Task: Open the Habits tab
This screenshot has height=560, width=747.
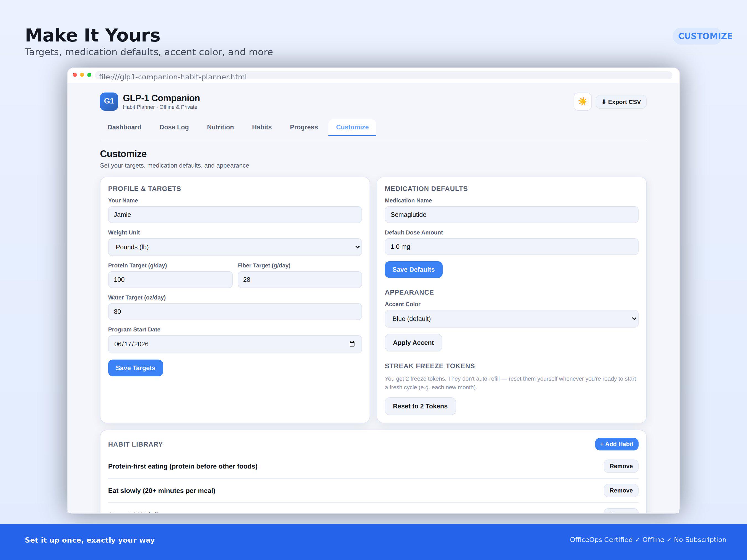Action: coord(262,127)
